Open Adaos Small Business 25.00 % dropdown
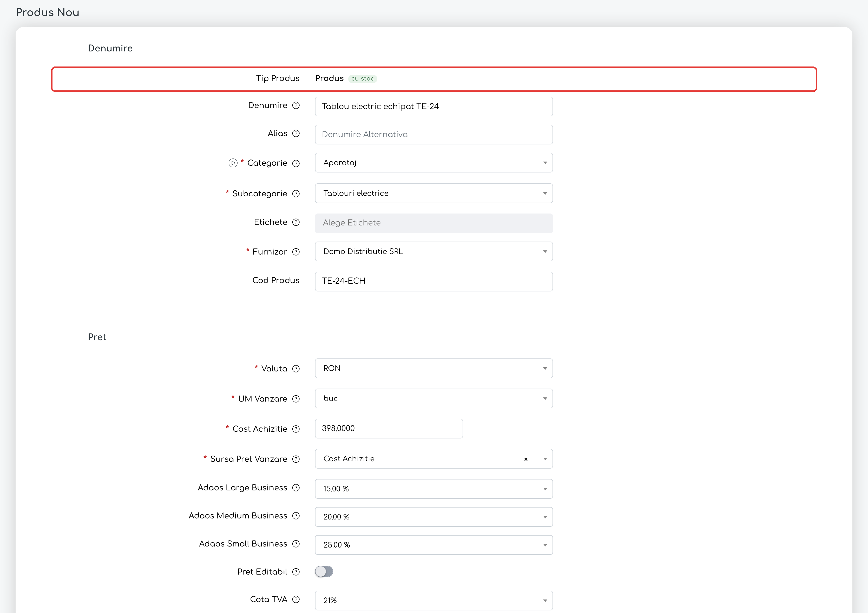The height and width of the screenshot is (613, 868). pyautogui.click(x=434, y=545)
